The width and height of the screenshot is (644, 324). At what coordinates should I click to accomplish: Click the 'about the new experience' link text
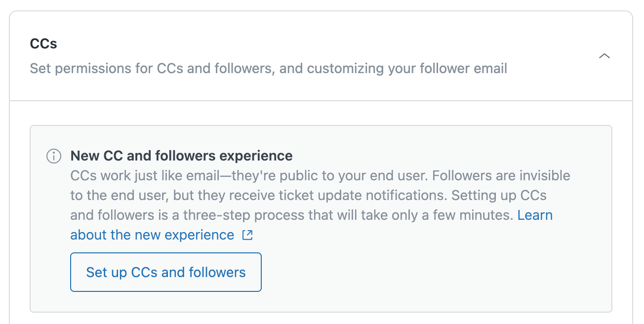[152, 235]
